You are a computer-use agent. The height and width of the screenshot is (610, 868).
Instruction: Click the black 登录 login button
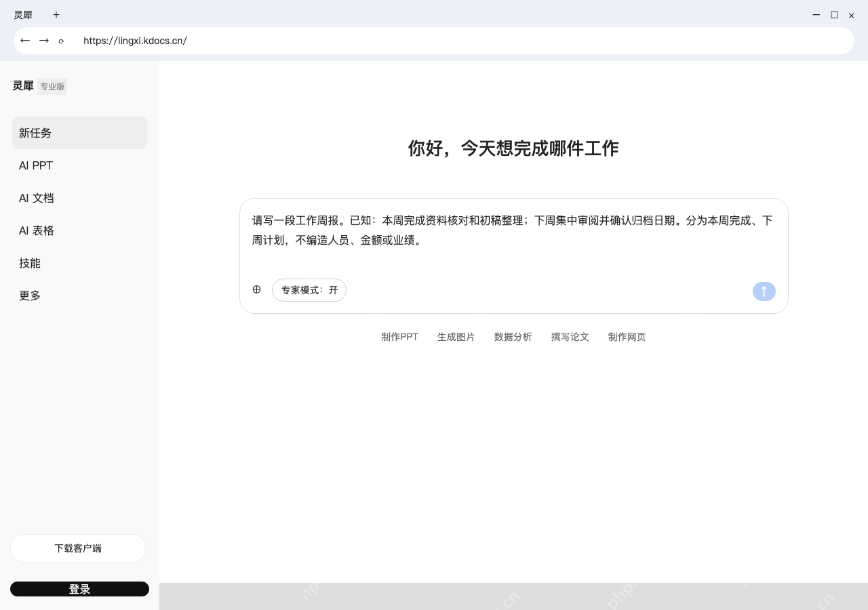point(79,589)
